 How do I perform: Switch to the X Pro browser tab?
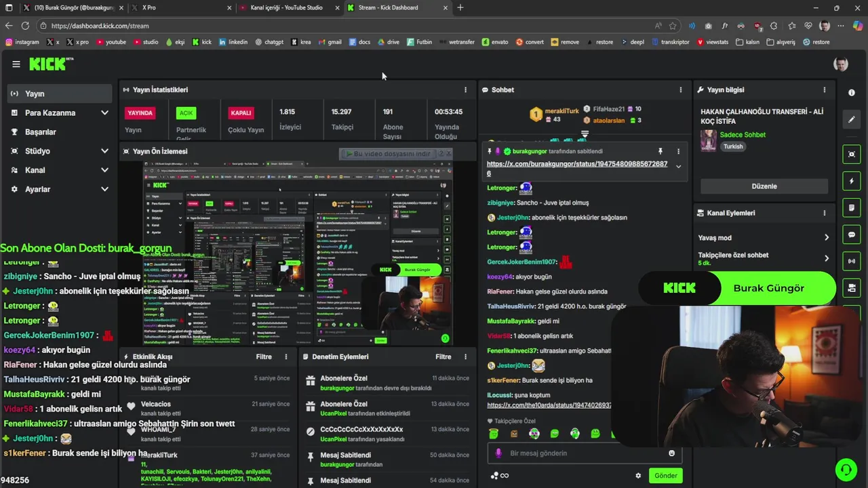[182, 7]
